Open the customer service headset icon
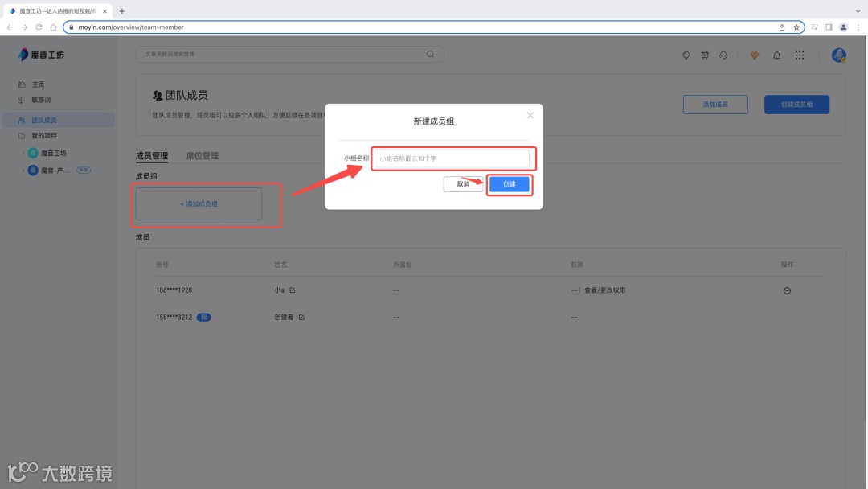This screenshot has height=489, width=868. [723, 55]
